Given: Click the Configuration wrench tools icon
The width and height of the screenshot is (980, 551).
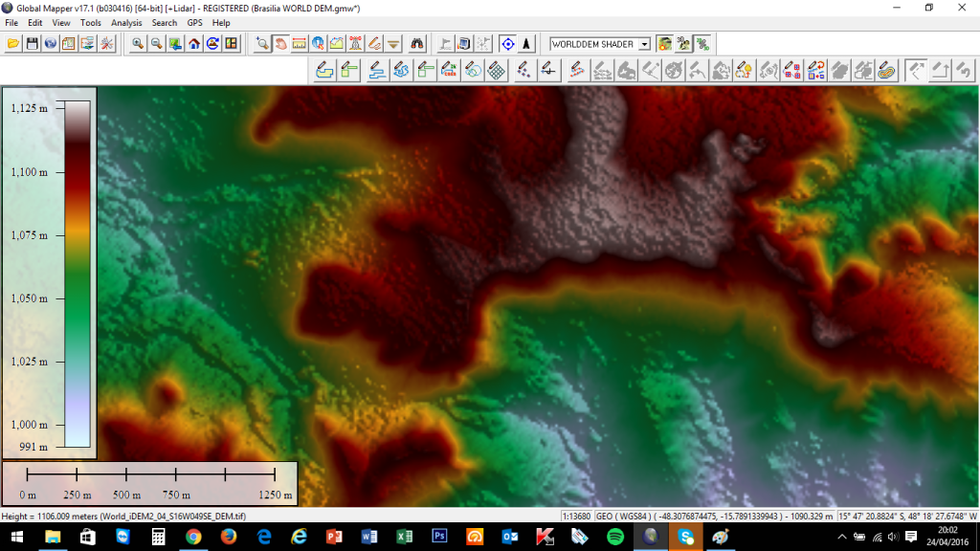Looking at the screenshot, I should coord(107,44).
